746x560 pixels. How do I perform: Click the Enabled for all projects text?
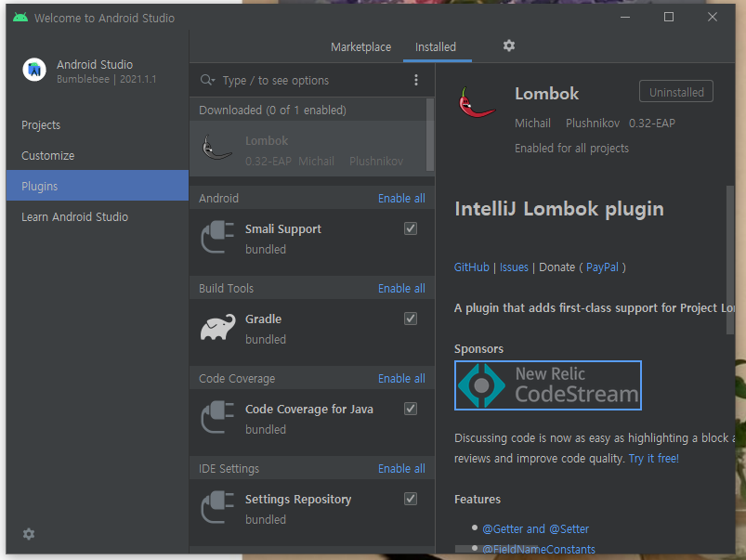tap(571, 148)
